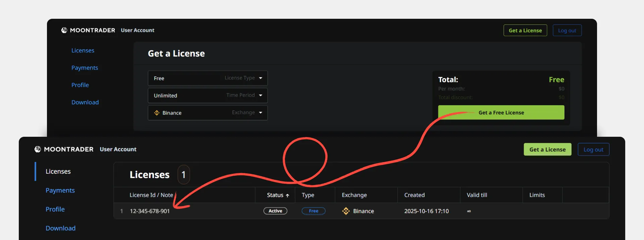Click the Binance icon in the license row
This screenshot has width=644, height=240.
click(x=346, y=211)
